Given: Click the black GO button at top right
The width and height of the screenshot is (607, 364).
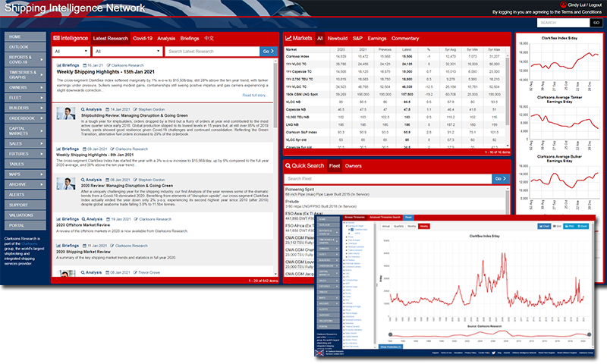Looking at the screenshot, I should [596, 23].
